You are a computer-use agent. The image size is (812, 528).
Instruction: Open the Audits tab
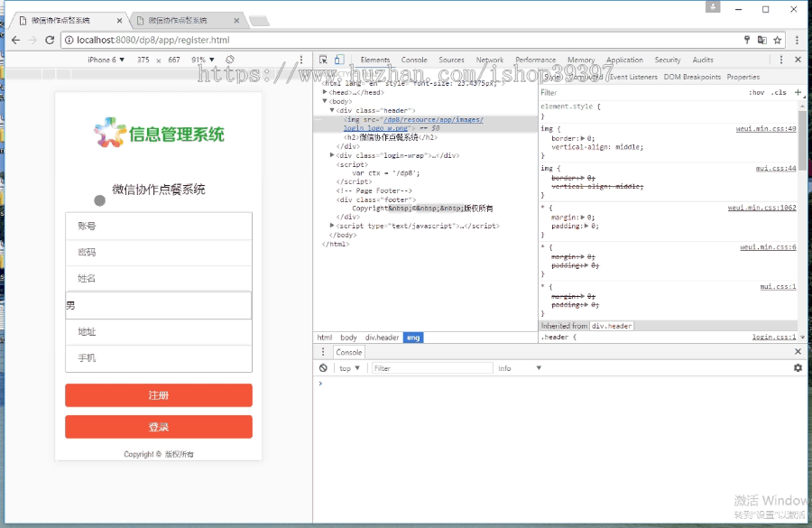(703, 60)
